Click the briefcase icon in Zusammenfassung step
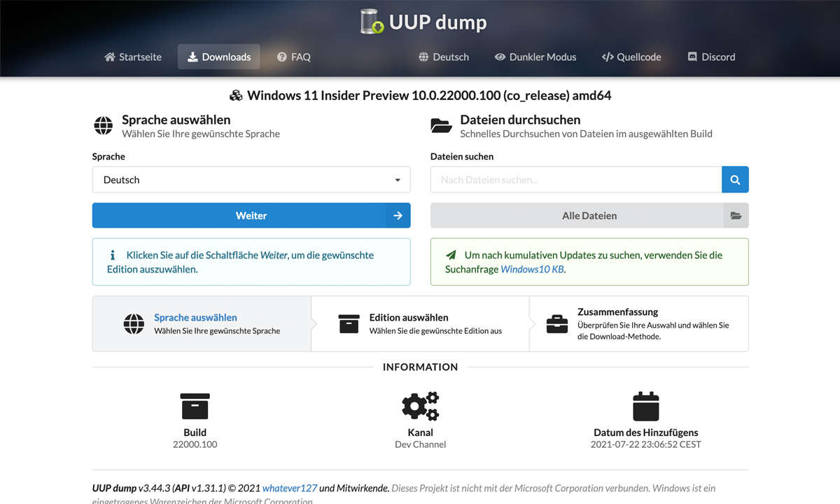This screenshot has width=840, height=504. click(557, 323)
